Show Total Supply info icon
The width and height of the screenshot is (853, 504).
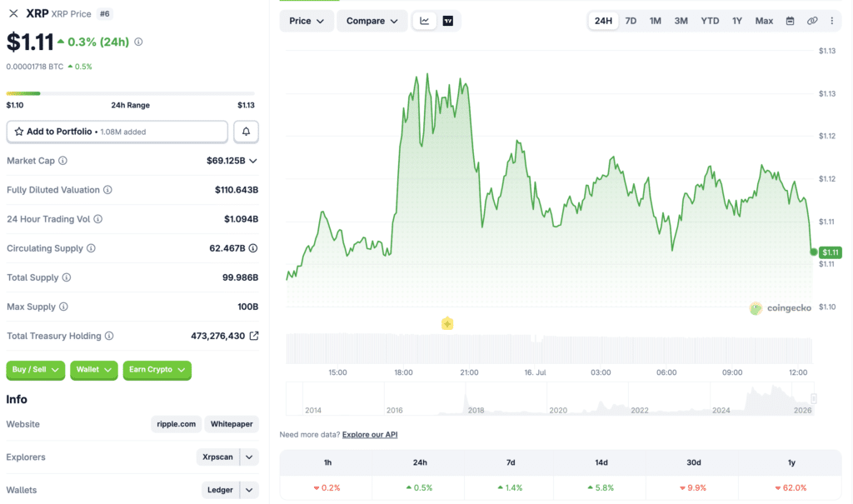67,277
